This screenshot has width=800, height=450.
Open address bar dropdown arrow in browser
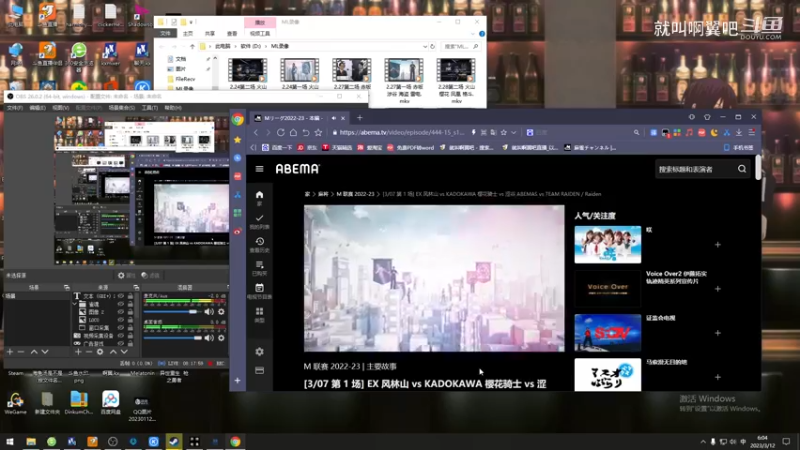(514, 133)
